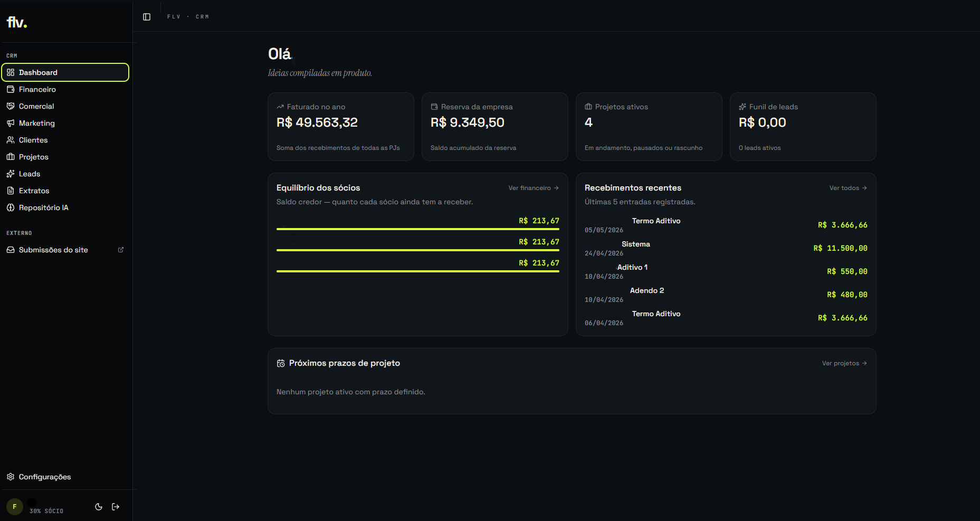Open the Extratos page
This screenshot has width=980, height=521.
pyautogui.click(x=65, y=191)
